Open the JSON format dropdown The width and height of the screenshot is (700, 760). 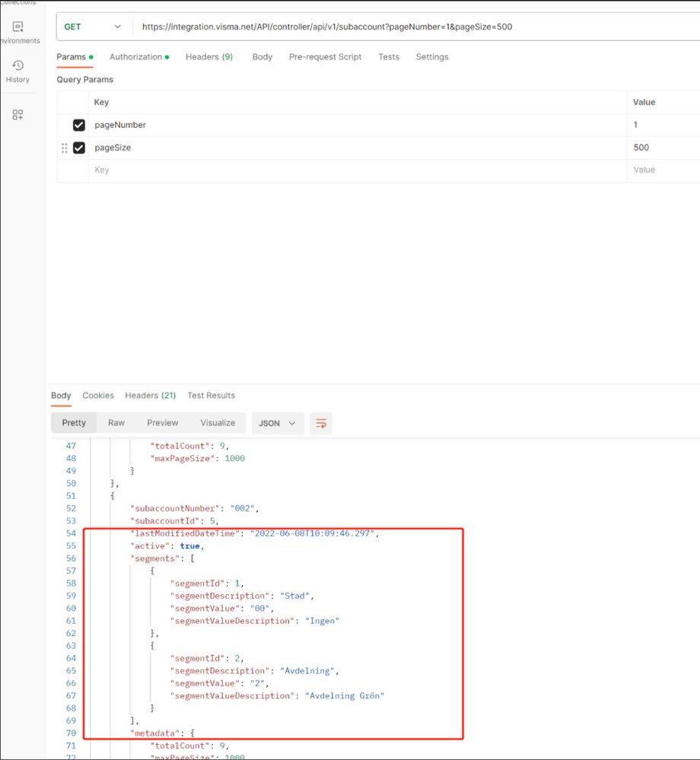click(277, 423)
